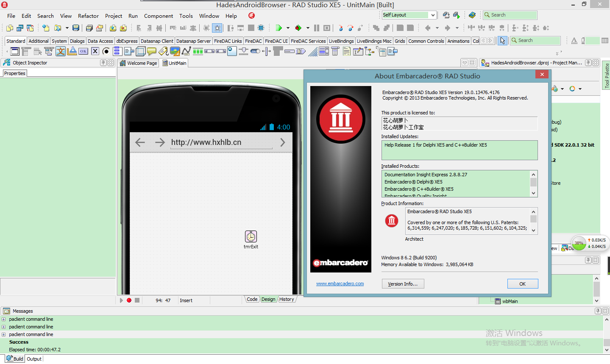Switch to the History tab
This screenshot has height=364, width=610.
(287, 299)
